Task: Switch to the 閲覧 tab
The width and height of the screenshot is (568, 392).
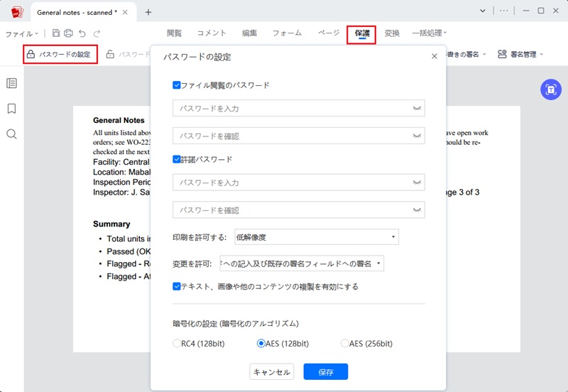Action: point(174,33)
